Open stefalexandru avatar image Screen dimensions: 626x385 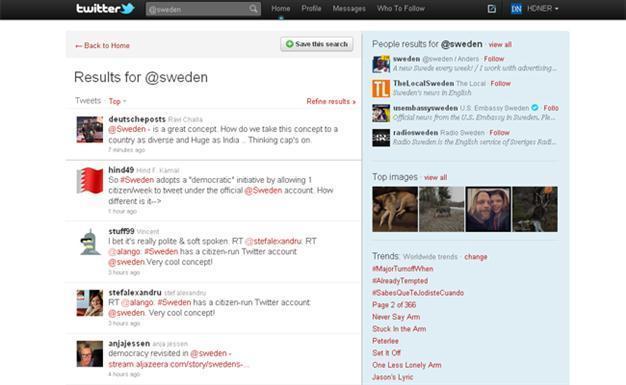pos(90,303)
